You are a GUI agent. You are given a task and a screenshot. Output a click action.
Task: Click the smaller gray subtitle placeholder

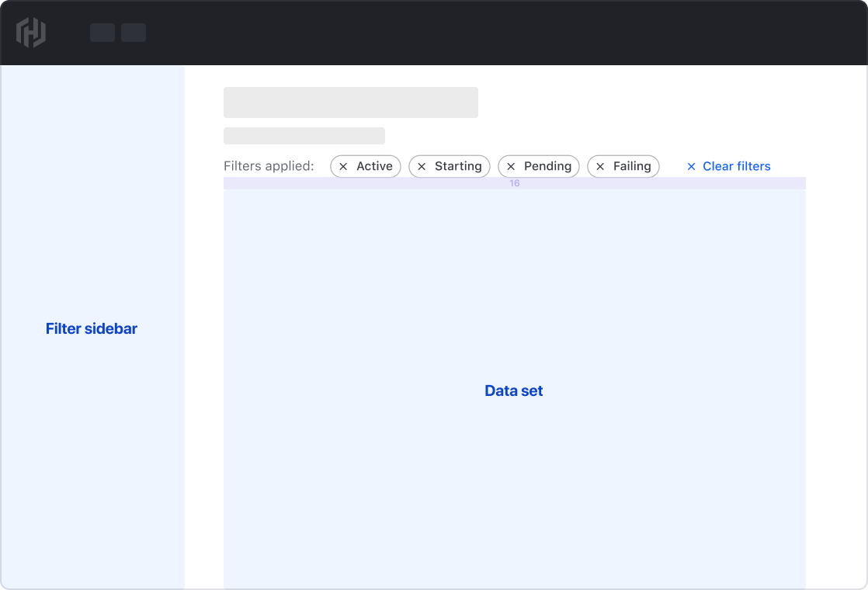pos(304,135)
